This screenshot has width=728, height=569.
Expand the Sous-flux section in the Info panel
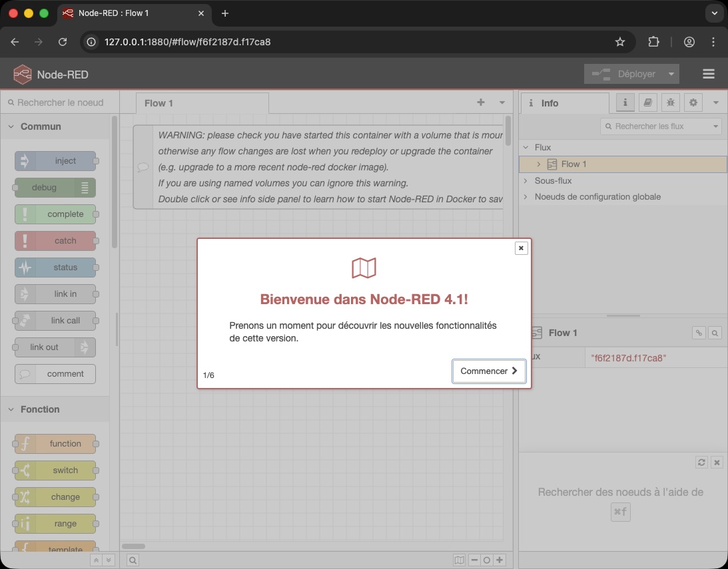526,180
